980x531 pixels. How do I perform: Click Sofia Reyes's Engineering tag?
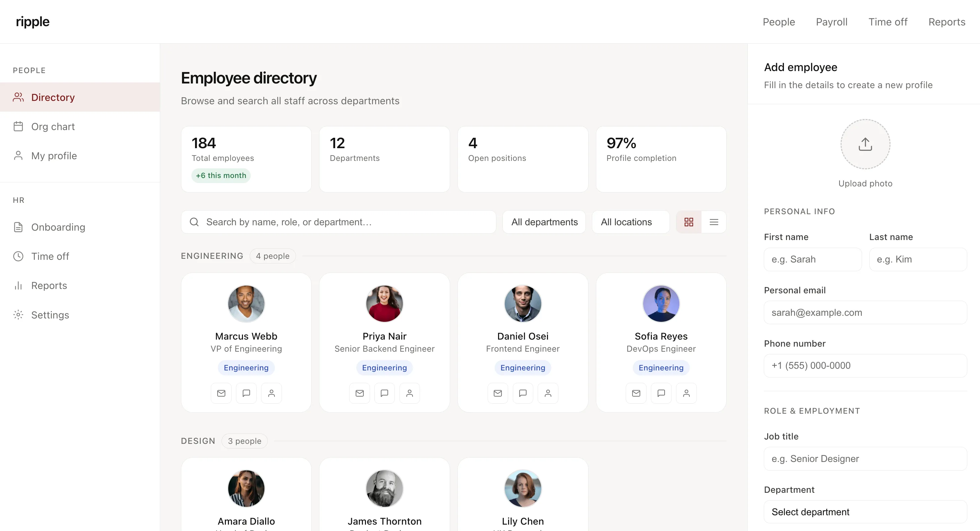pos(661,368)
